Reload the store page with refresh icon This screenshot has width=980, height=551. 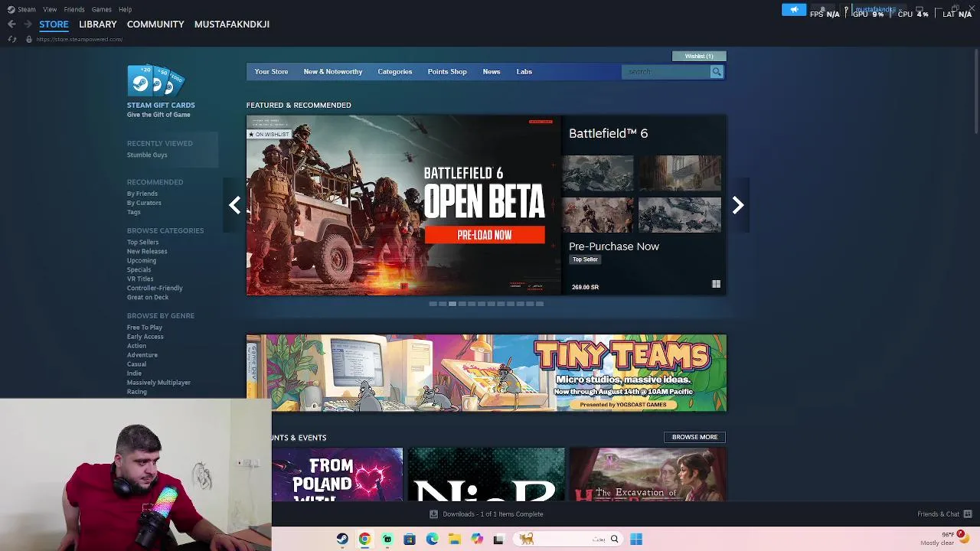pos(11,39)
